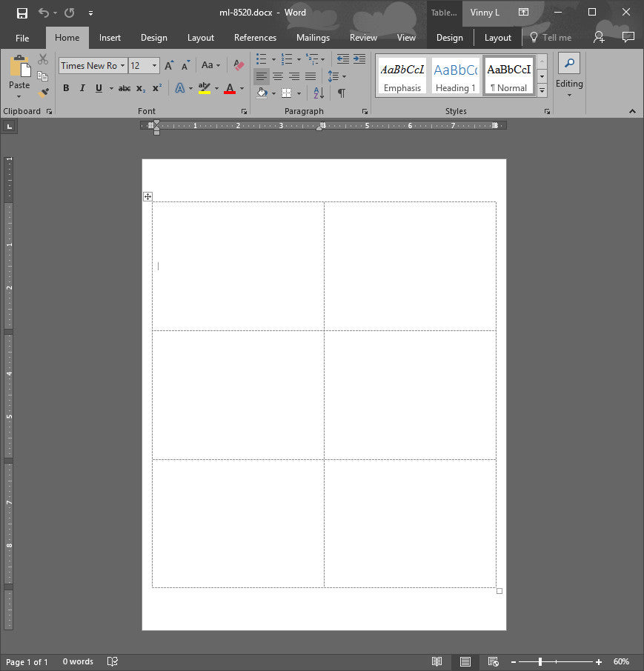Click the Increase Indent icon
644x671 pixels.
[359, 59]
